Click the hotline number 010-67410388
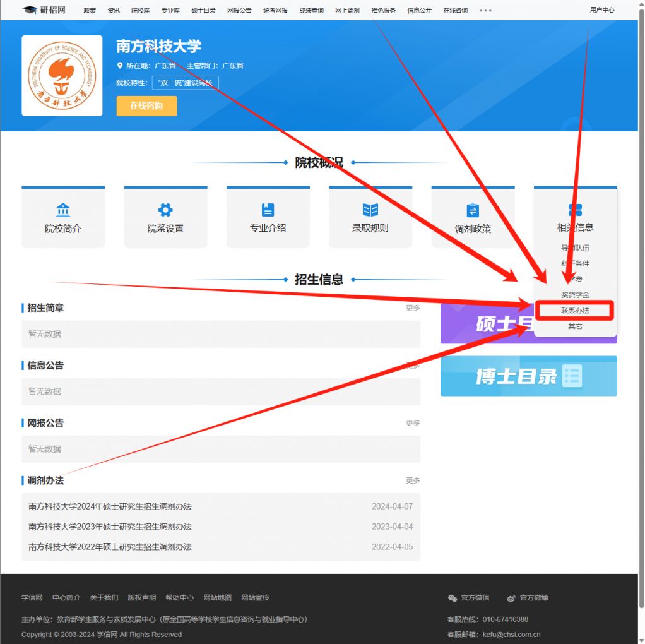The height and width of the screenshot is (644, 645). coord(506,619)
